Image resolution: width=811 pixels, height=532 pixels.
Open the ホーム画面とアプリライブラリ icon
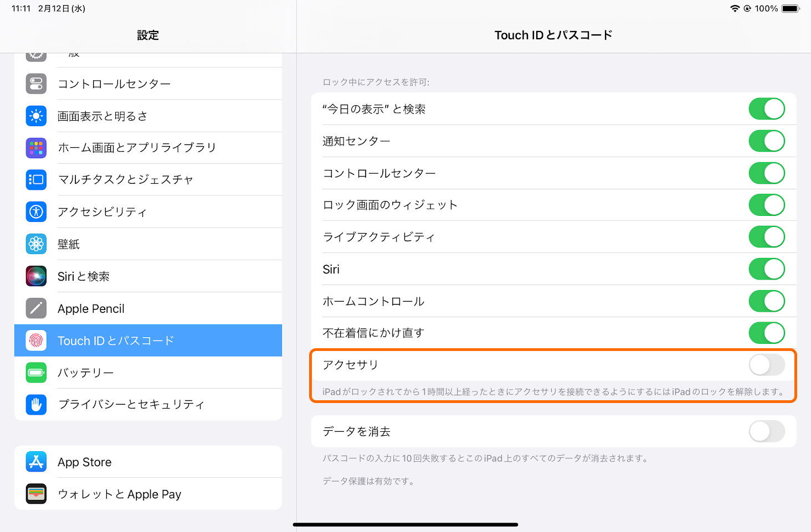point(35,147)
